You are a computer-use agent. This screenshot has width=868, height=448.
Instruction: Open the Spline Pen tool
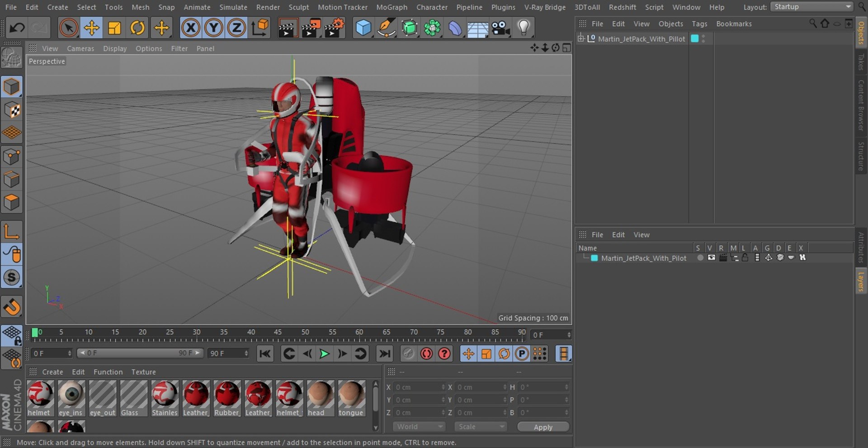(386, 28)
